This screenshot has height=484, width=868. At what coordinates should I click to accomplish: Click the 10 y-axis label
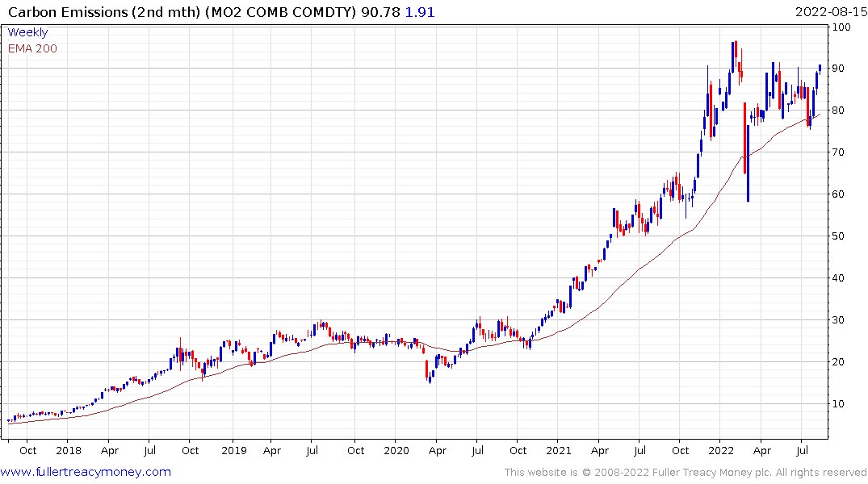pos(838,404)
